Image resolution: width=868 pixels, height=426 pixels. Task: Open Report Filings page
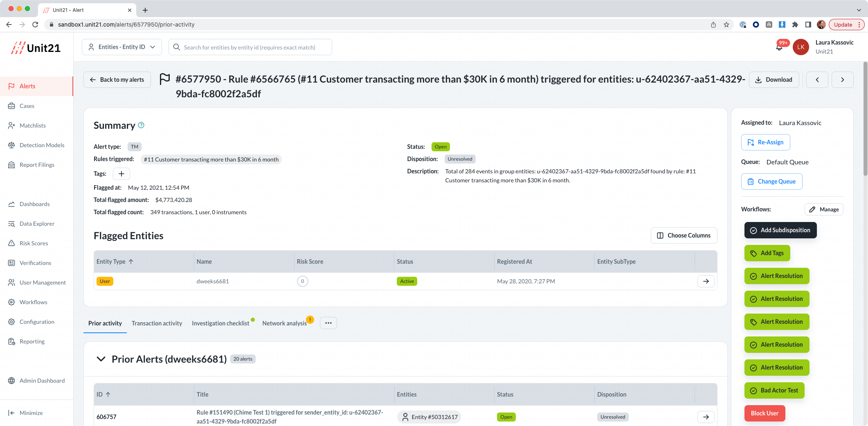pos(37,165)
